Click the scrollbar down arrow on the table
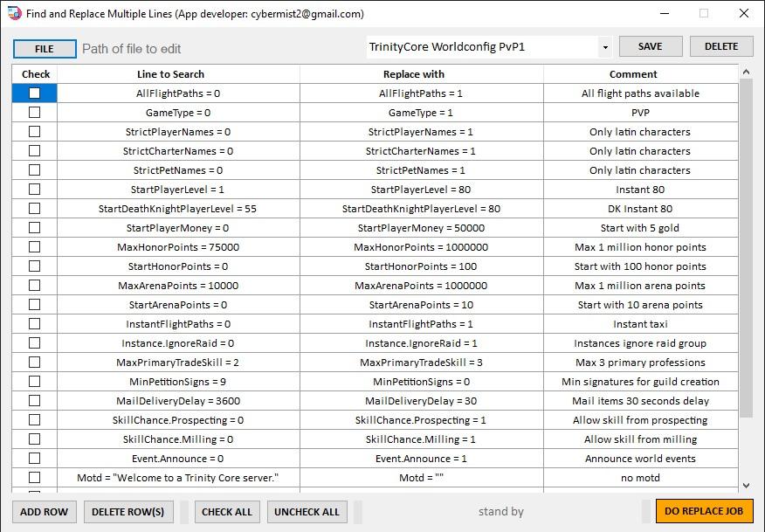The height and width of the screenshot is (532, 765). coord(747,487)
